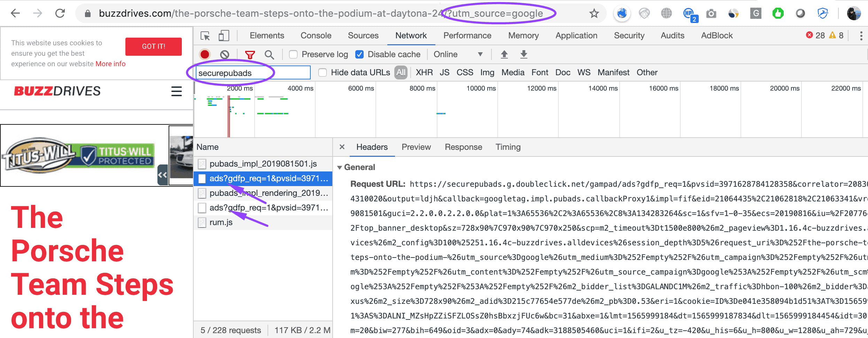Select pubads_impl_rendering_2019 request
868x338 pixels.
pos(263,193)
